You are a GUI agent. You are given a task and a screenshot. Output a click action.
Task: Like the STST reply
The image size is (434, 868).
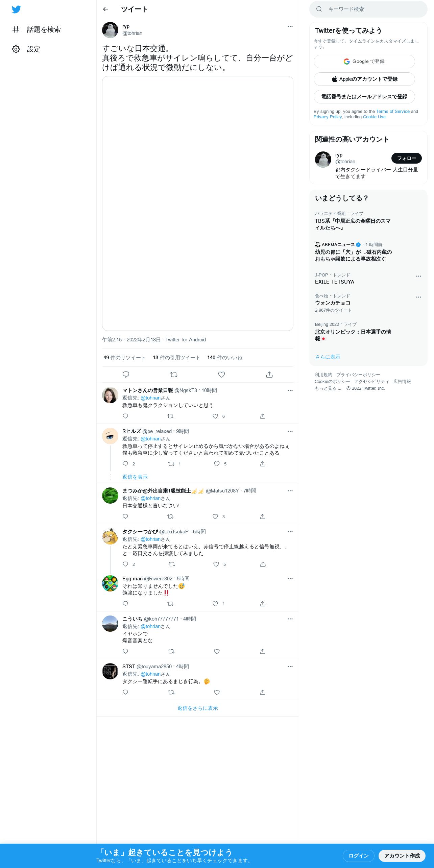[x=217, y=692]
